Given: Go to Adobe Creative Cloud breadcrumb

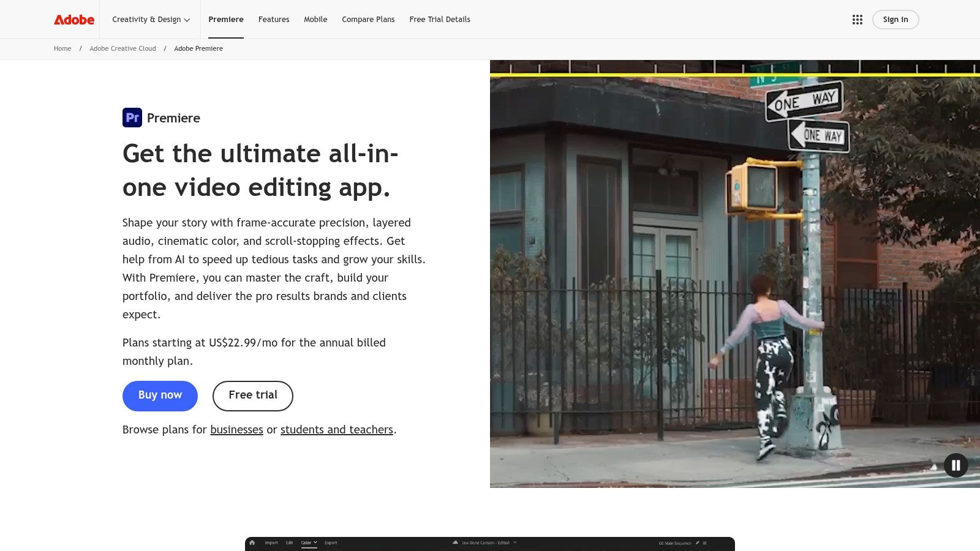Looking at the screenshot, I should click(123, 48).
